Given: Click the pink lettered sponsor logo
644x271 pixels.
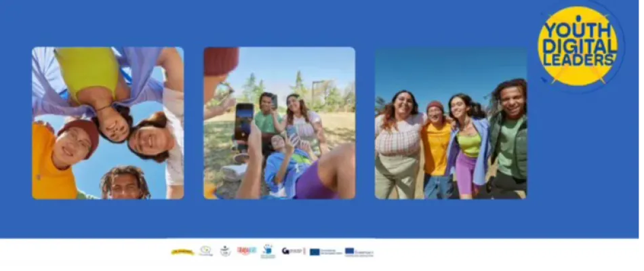Looking at the screenshot, I should [x=247, y=251].
